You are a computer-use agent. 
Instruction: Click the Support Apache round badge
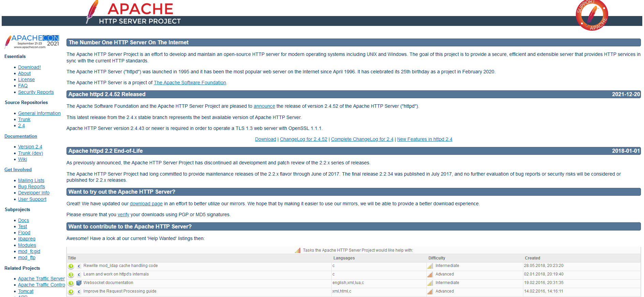pyautogui.click(x=592, y=15)
